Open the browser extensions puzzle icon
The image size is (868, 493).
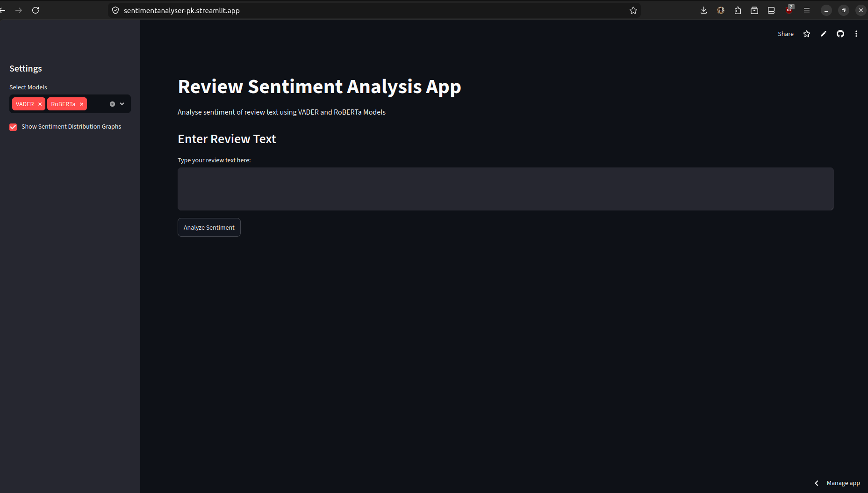738,10
